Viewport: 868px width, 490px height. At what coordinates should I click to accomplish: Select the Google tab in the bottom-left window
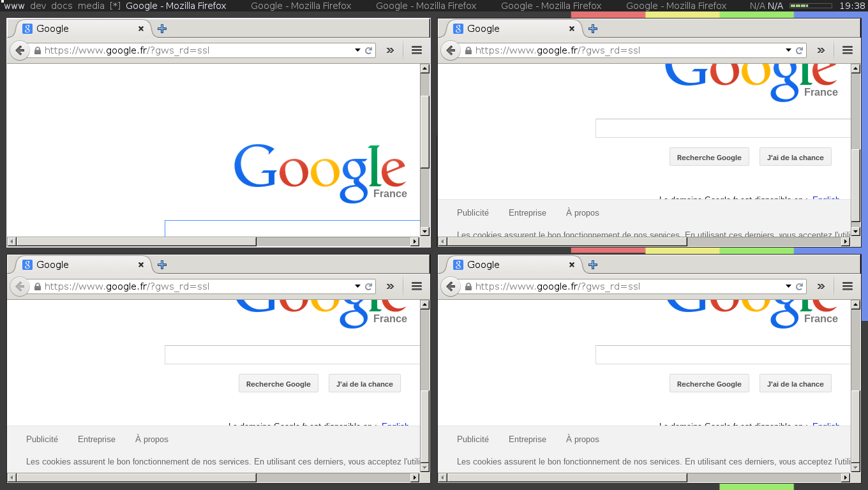pyautogui.click(x=80, y=265)
